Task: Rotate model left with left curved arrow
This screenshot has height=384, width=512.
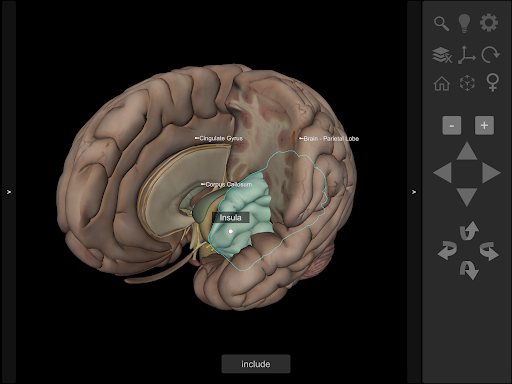Action: (x=447, y=251)
